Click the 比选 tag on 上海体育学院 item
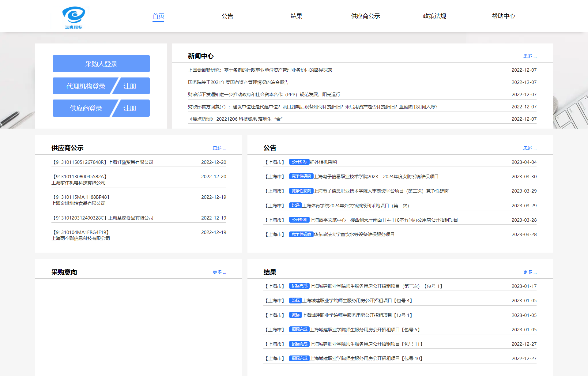This screenshot has width=588, height=376. click(296, 205)
